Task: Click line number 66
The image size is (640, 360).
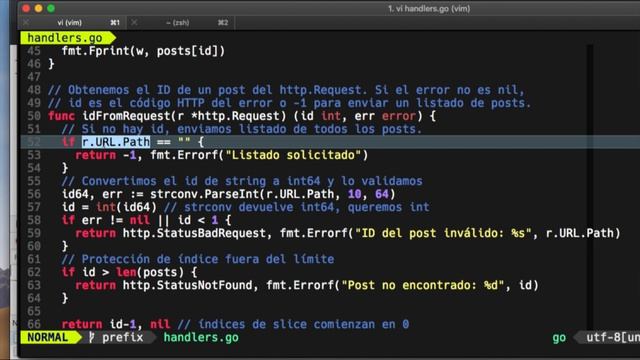Action: (34, 324)
